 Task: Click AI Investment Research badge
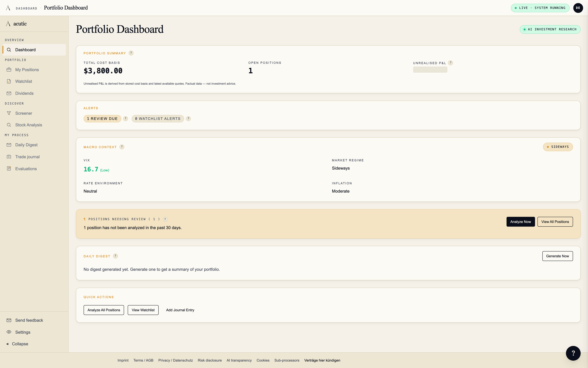(x=550, y=29)
